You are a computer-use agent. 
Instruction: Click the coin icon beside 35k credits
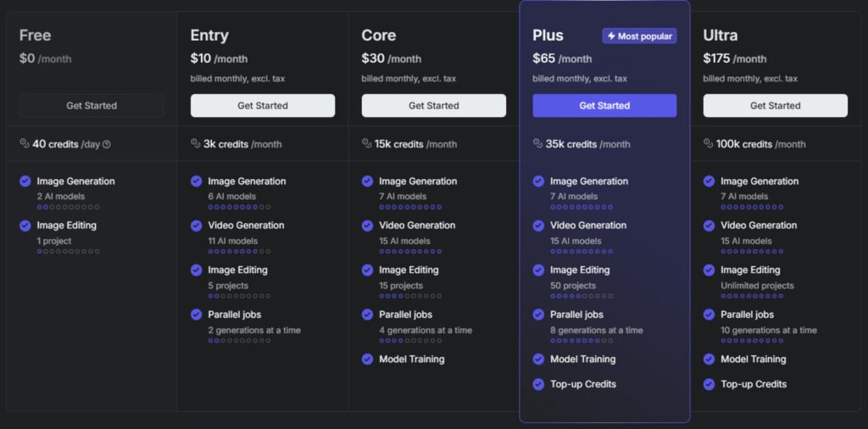[x=537, y=143]
